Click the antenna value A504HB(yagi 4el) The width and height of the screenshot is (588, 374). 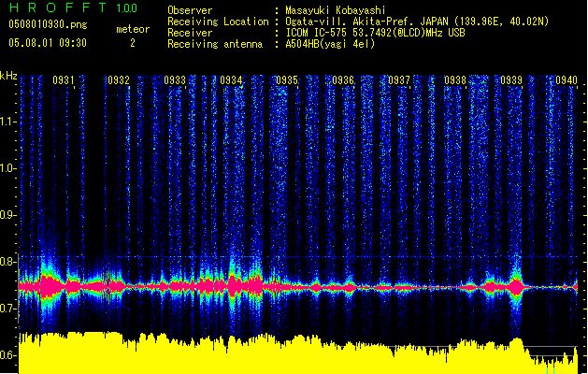[330, 44]
